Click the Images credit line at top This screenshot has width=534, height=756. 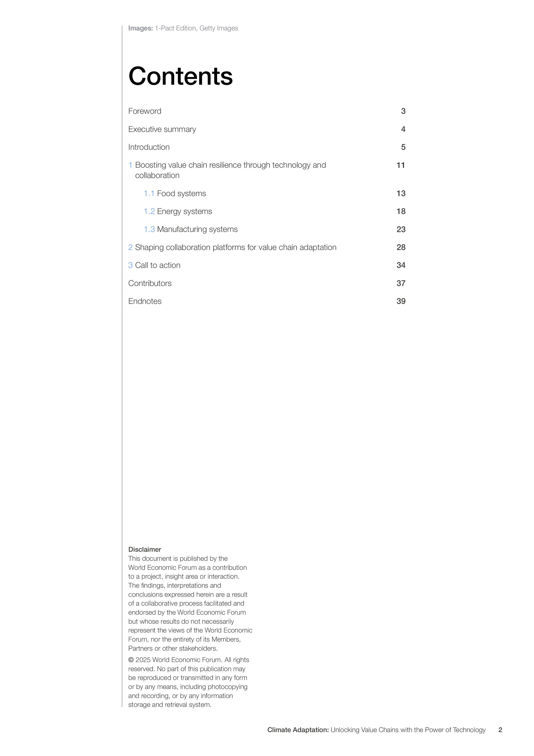183,28
